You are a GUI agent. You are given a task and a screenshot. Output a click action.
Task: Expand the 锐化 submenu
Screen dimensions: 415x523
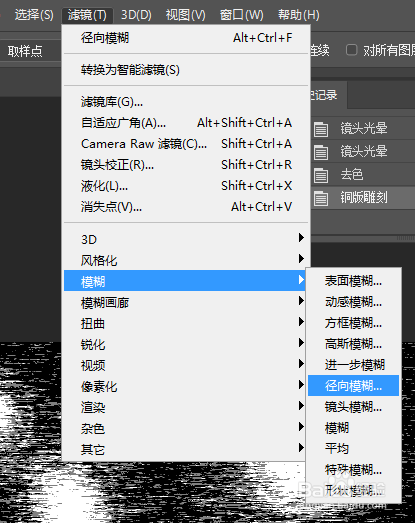click(x=184, y=344)
